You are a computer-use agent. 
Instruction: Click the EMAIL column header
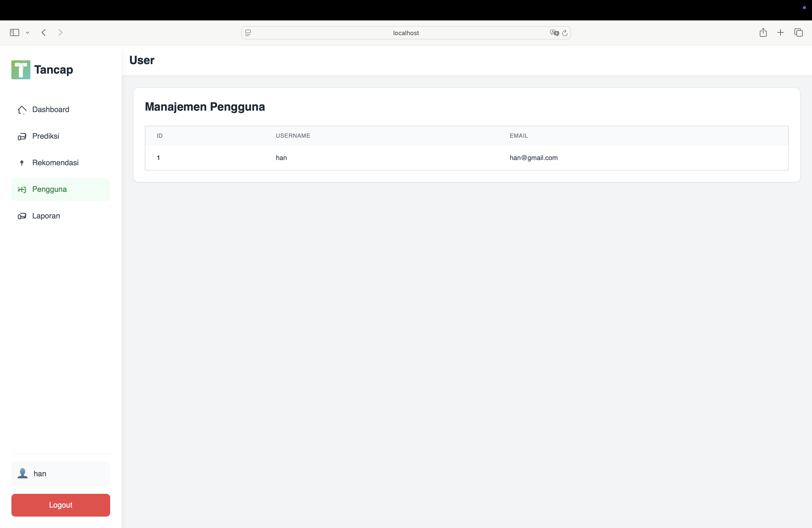(x=519, y=136)
